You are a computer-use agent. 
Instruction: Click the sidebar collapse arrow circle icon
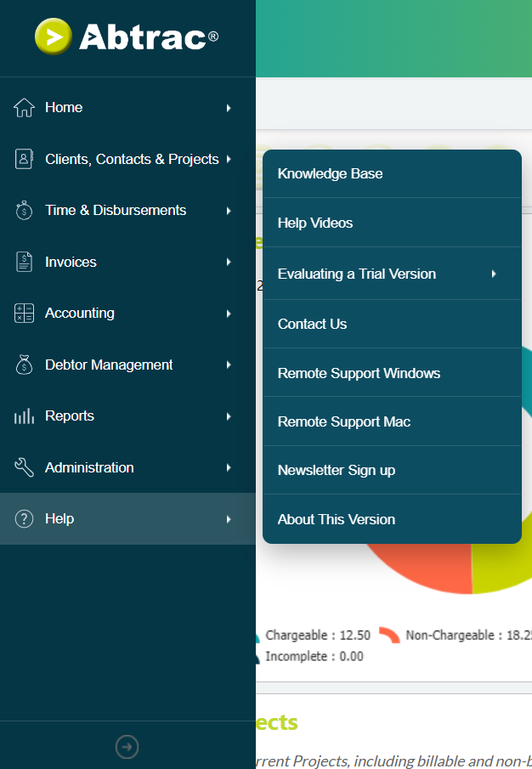(127, 747)
